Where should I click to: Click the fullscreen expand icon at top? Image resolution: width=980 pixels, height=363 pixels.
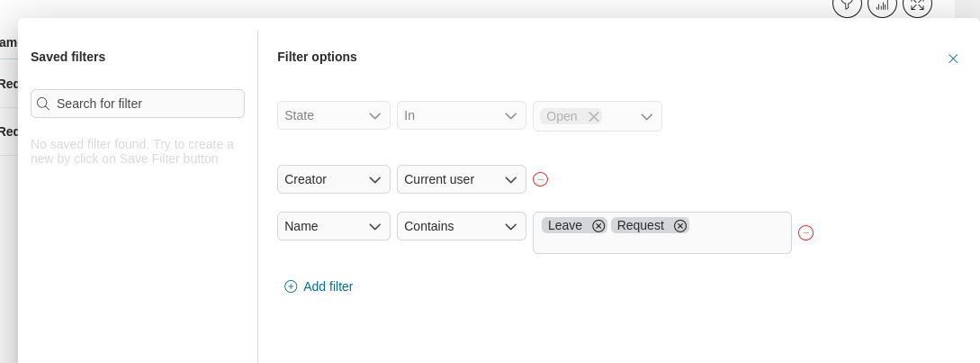(918, 5)
